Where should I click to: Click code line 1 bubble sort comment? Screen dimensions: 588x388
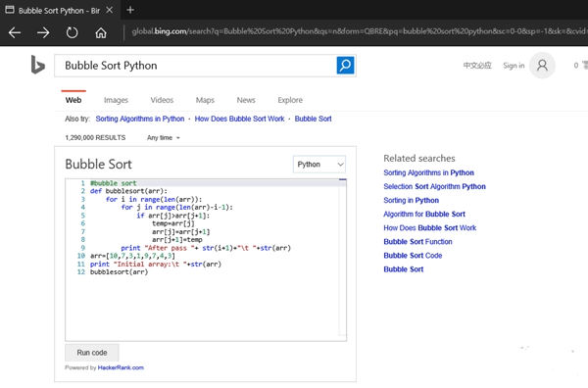[x=113, y=183]
